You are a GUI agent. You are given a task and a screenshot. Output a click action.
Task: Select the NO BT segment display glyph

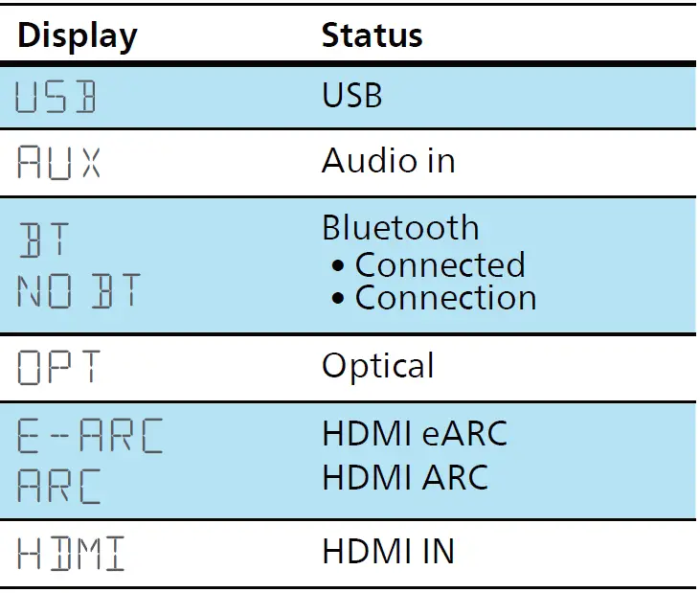click(79, 291)
